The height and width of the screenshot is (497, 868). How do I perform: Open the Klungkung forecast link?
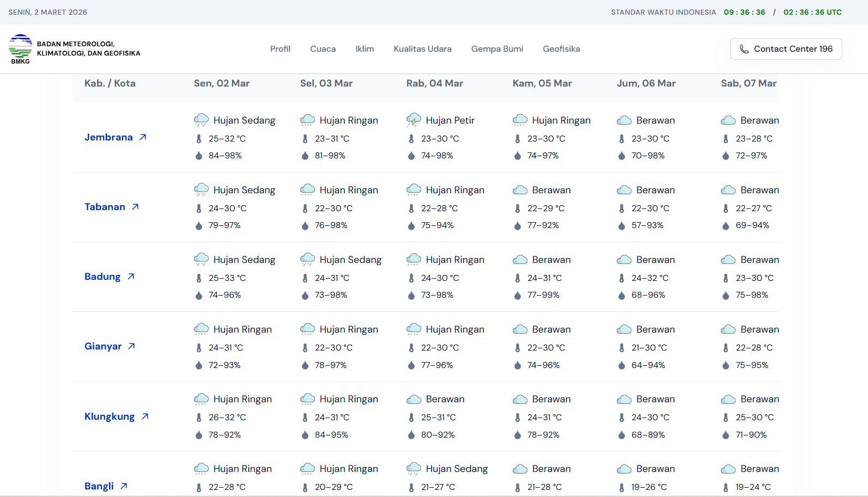(x=110, y=416)
